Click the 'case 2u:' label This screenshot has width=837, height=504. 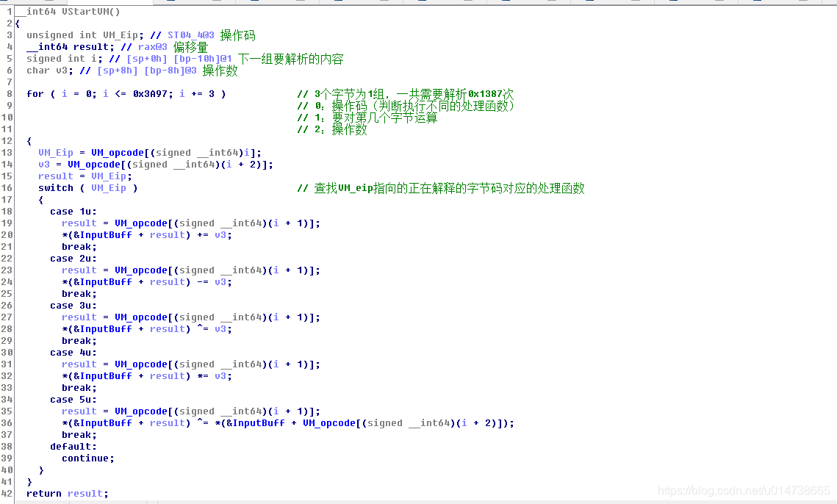[x=73, y=259]
